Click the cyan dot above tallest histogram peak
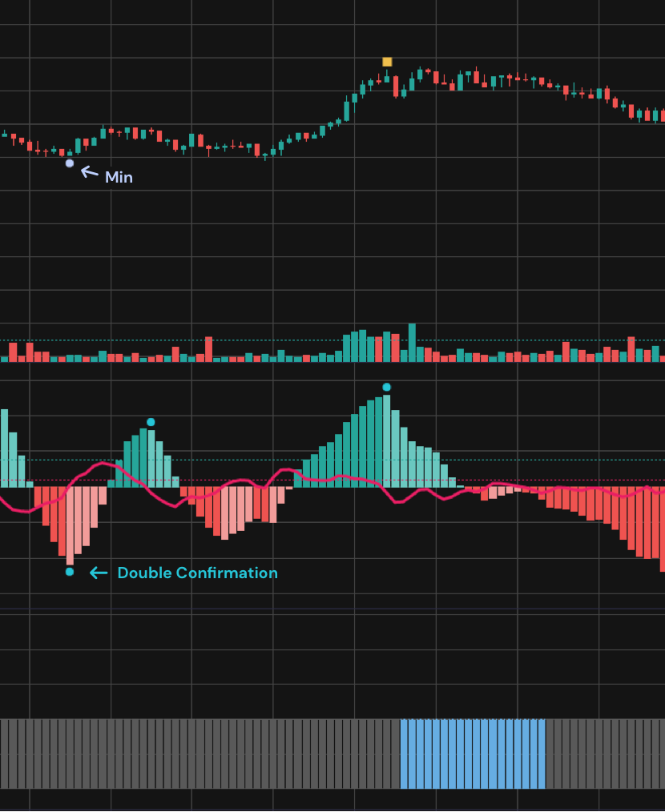The height and width of the screenshot is (812, 665). pyautogui.click(x=386, y=387)
